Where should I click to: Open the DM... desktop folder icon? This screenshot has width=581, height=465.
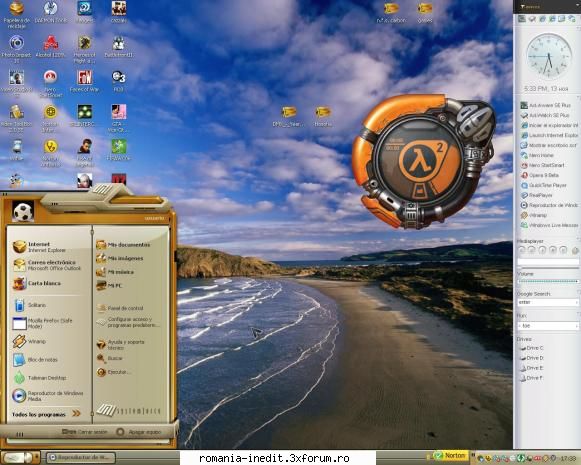289,116
